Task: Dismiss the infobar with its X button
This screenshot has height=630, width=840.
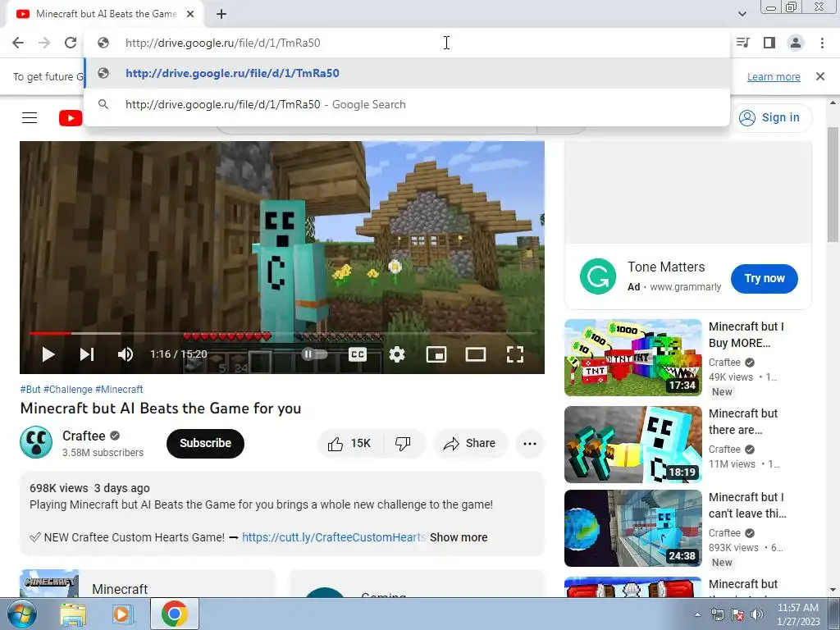Action: (x=820, y=76)
